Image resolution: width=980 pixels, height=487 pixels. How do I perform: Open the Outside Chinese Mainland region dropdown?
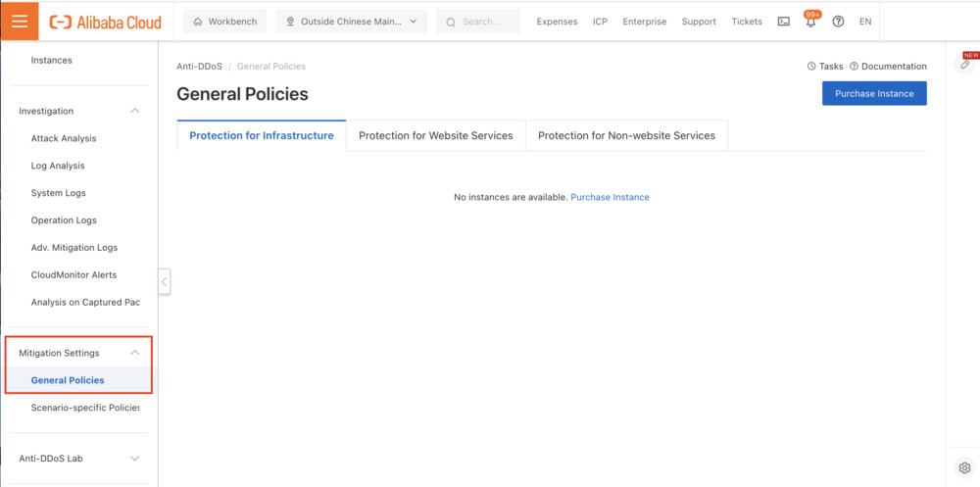[351, 22]
